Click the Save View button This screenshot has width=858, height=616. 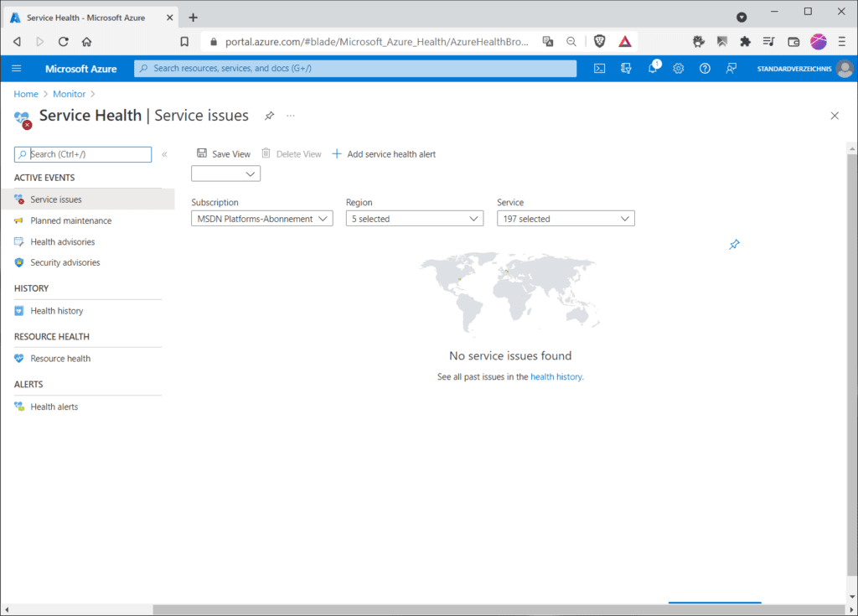223,154
